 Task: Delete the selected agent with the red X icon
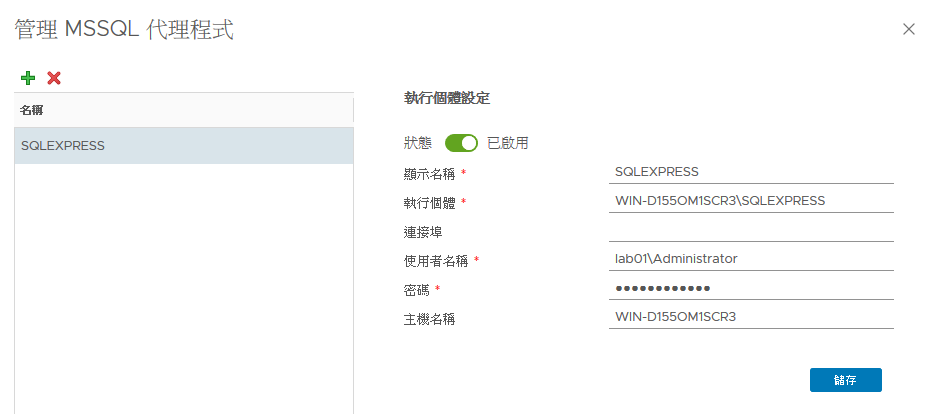54,77
